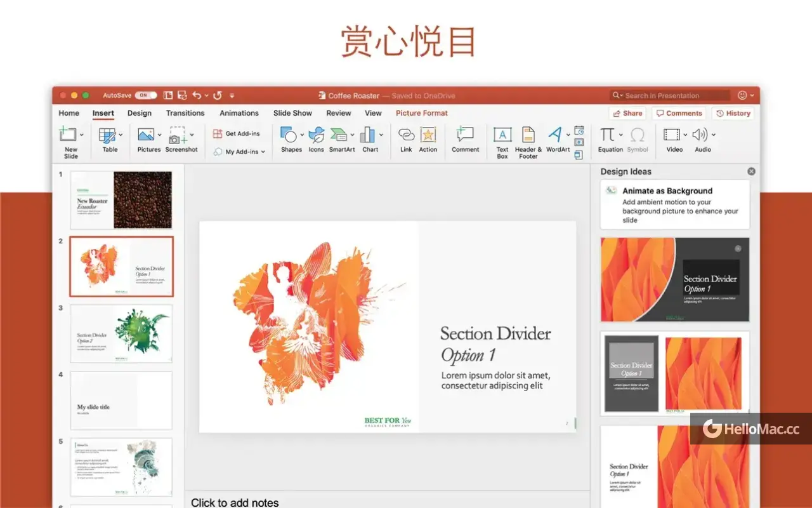
Task: Click the Action star icon
Action: coord(428,135)
